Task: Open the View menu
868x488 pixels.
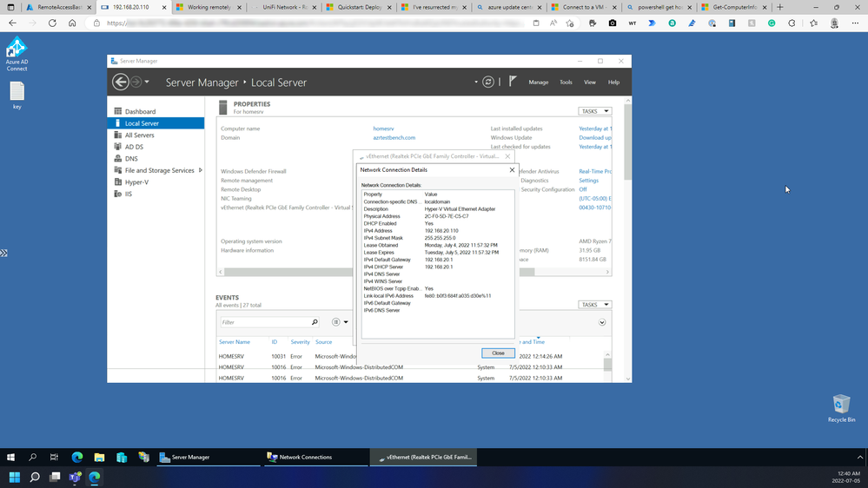Action: coord(590,82)
